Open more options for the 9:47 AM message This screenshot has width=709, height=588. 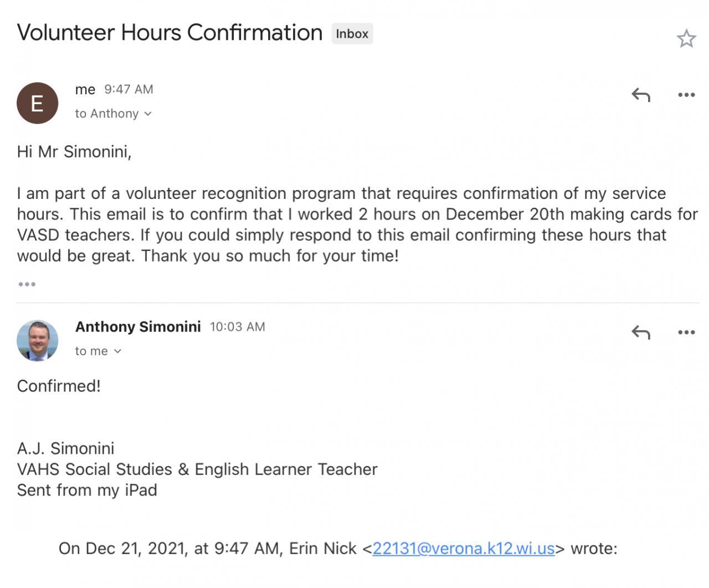[x=686, y=95]
